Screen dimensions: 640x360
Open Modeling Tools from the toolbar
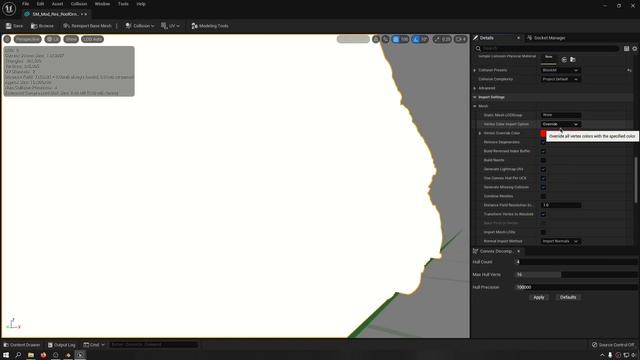(x=210, y=26)
